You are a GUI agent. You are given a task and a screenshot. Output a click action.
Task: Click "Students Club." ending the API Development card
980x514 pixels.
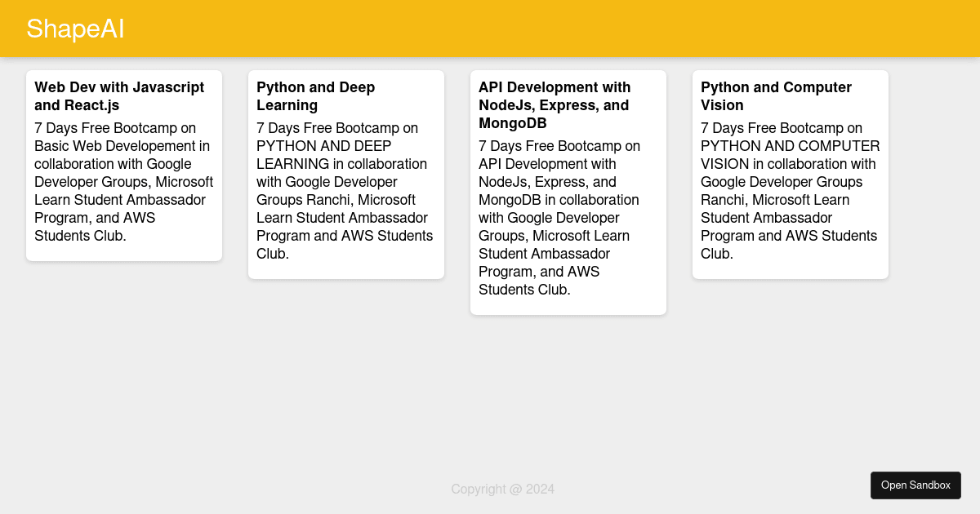click(524, 290)
